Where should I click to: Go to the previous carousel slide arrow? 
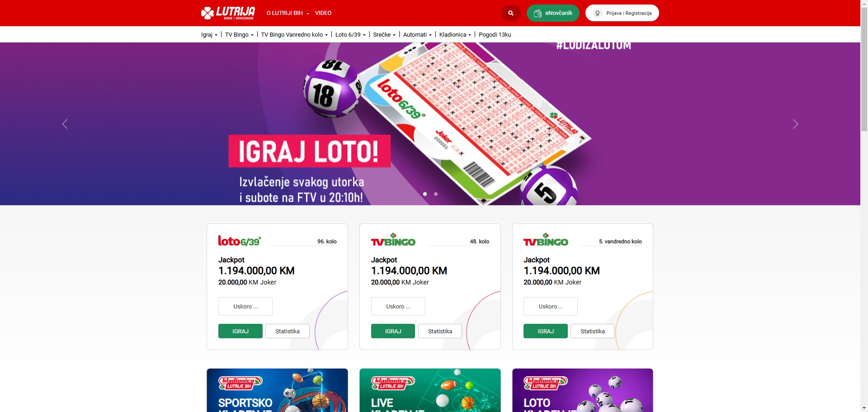point(65,124)
